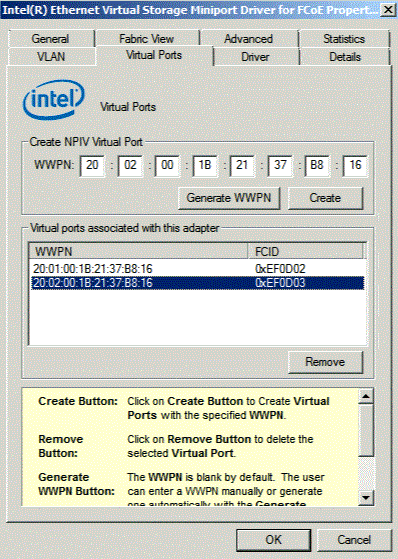Remove the selected virtual port
This screenshot has width=398, height=559.
click(x=325, y=362)
